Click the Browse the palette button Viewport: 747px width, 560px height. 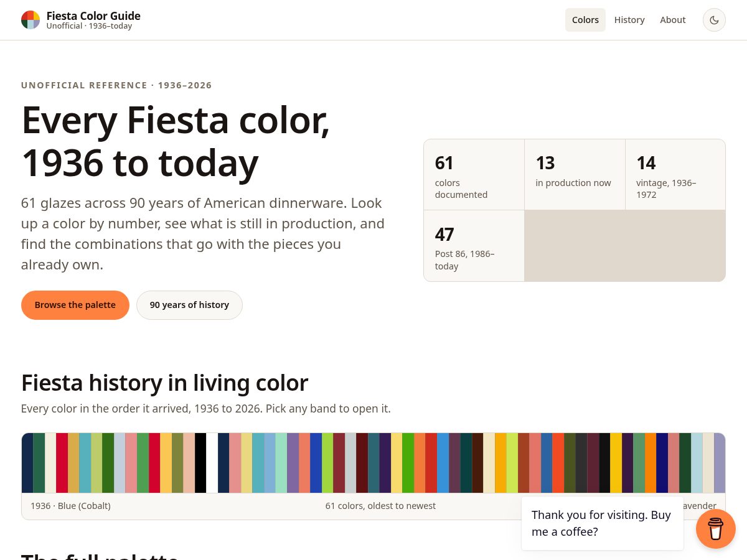coord(75,305)
